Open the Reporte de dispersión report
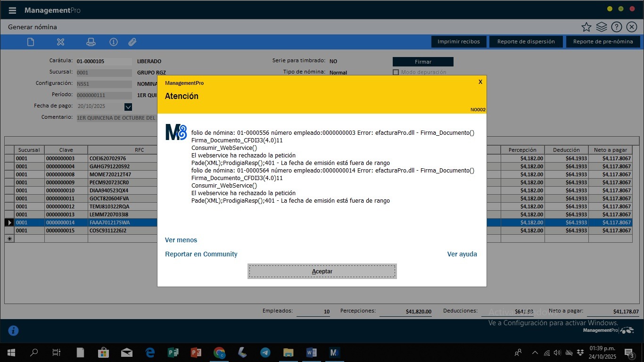This screenshot has height=362, width=644. coord(526,41)
